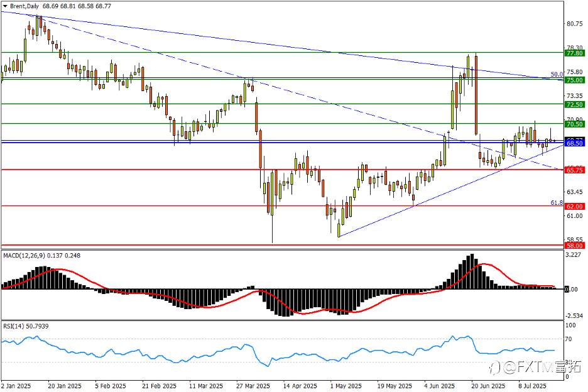Click the 61.8 Fibonacci level label
This screenshot has height=392, width=588.
557,202
